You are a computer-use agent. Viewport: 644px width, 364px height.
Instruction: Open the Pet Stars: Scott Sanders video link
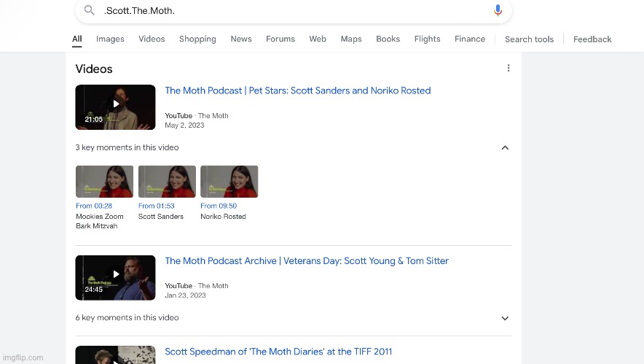click(298, 91)
